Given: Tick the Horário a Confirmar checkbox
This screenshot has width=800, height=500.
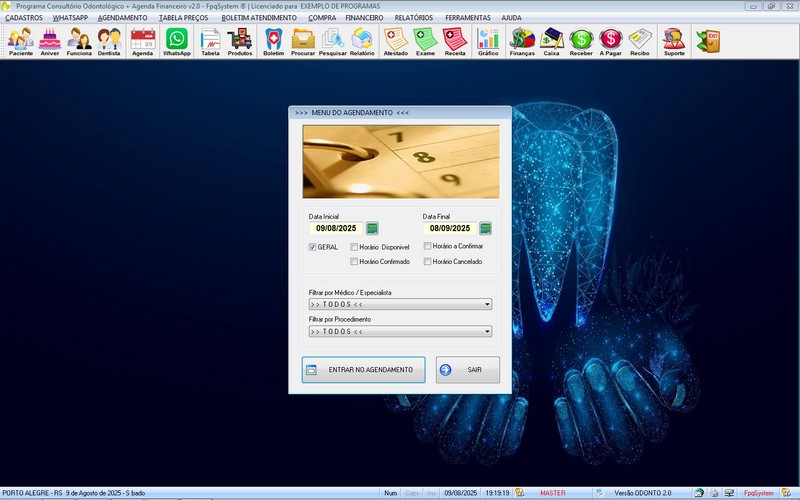Looking at the screenshot, I should coord(427,245).
